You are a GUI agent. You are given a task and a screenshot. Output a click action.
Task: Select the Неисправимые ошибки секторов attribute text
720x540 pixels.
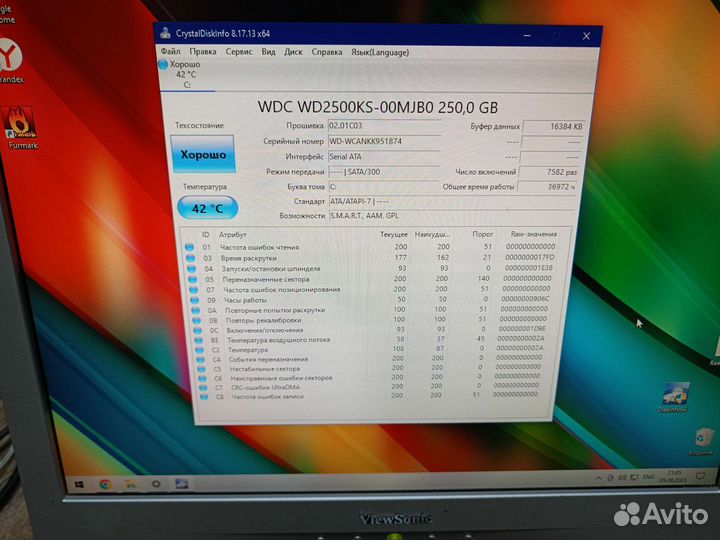(281, 378)
